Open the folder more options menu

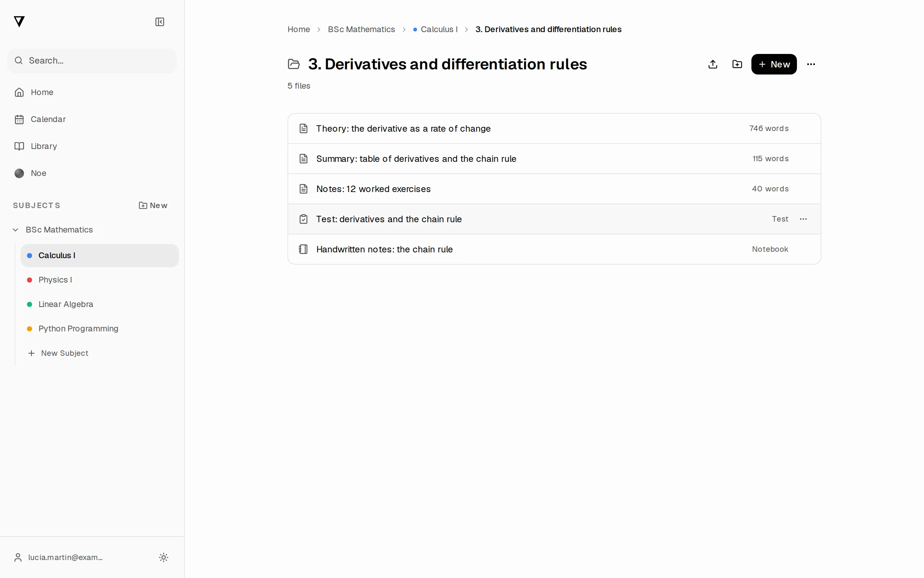[811, 64]
